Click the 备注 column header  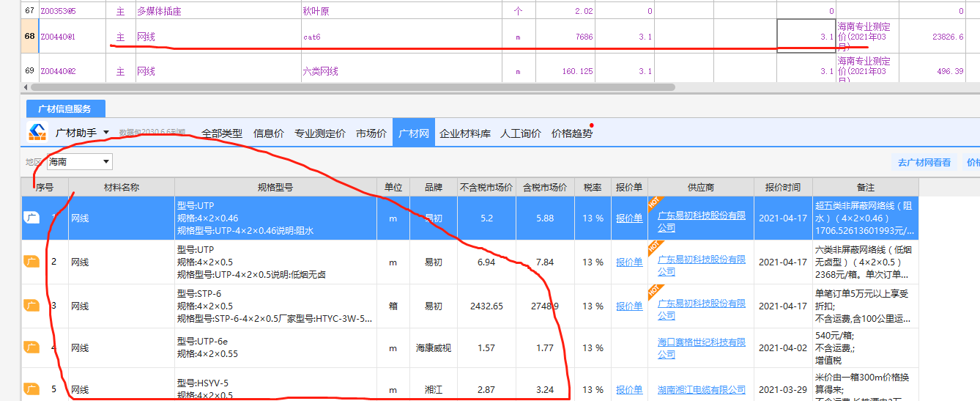point(865,187)
